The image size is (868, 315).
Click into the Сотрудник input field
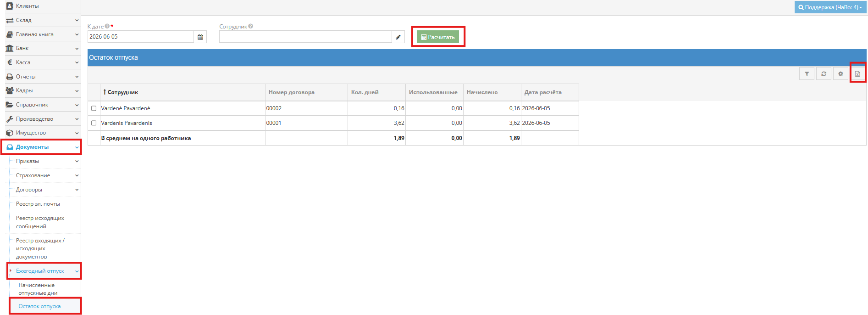[x=305, y=37]
